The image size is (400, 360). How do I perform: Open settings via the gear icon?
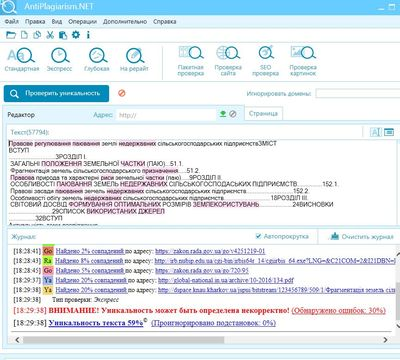click(76, 35)
